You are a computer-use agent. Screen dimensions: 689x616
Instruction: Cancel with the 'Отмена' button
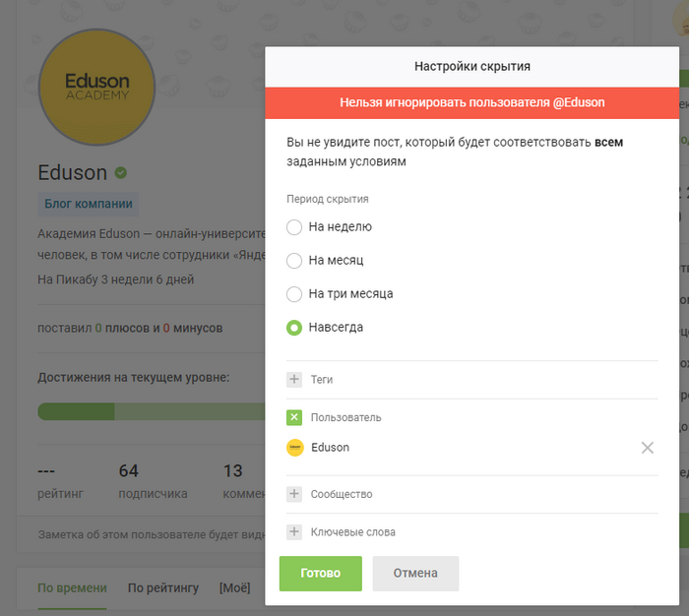click(415, 574)
